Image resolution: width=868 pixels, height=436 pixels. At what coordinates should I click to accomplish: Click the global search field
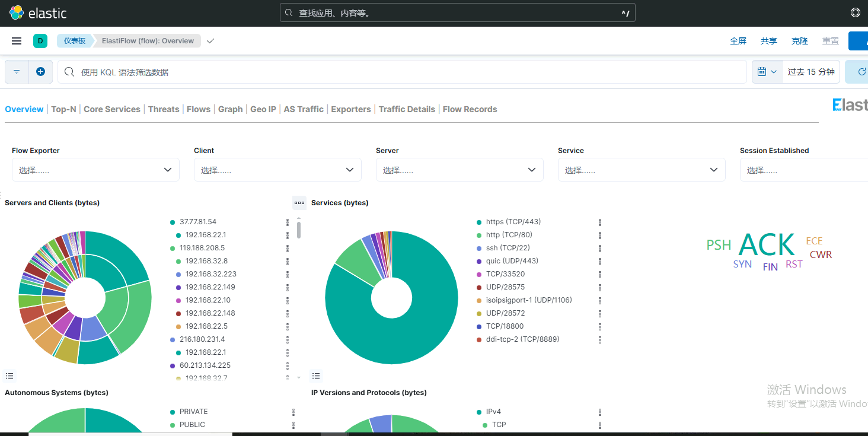pos(457,12)
